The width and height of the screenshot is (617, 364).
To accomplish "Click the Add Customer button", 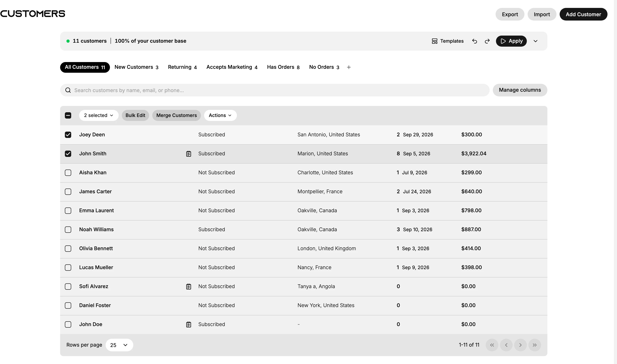I will (583, 14).
